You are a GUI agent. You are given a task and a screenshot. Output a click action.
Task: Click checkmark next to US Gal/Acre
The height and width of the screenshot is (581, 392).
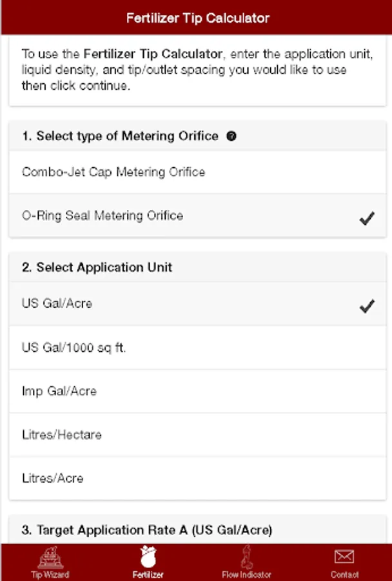click(x=367, y=306)
